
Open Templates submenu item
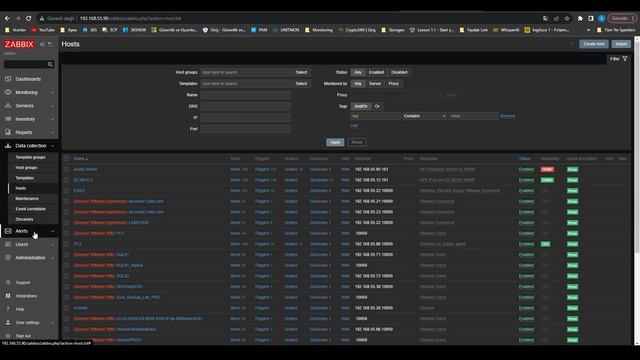(x=24, y=178)
